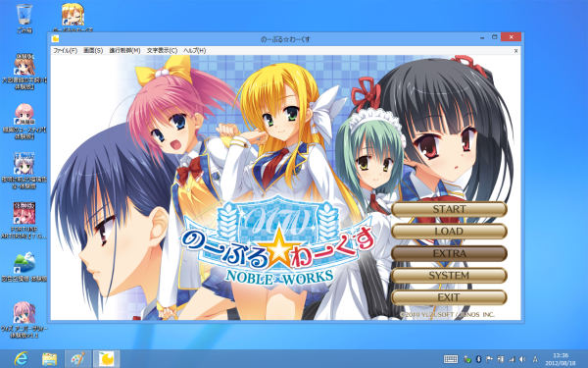The width and height of the screenshot is (588, 368).
Task: Open the SYSTEM settings button
Action: point(449,276)
